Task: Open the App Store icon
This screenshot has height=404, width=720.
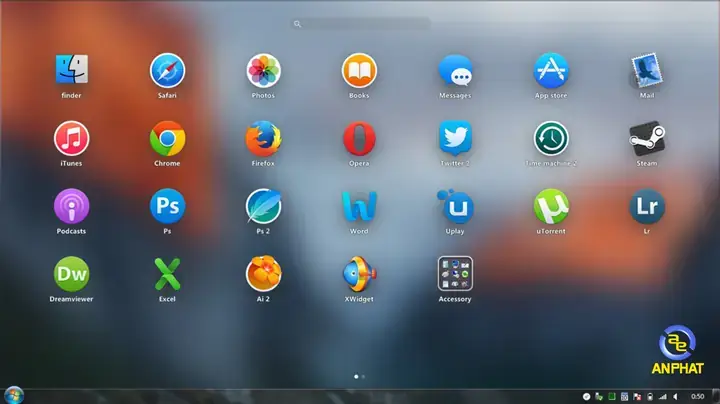Action: (550, 70)
